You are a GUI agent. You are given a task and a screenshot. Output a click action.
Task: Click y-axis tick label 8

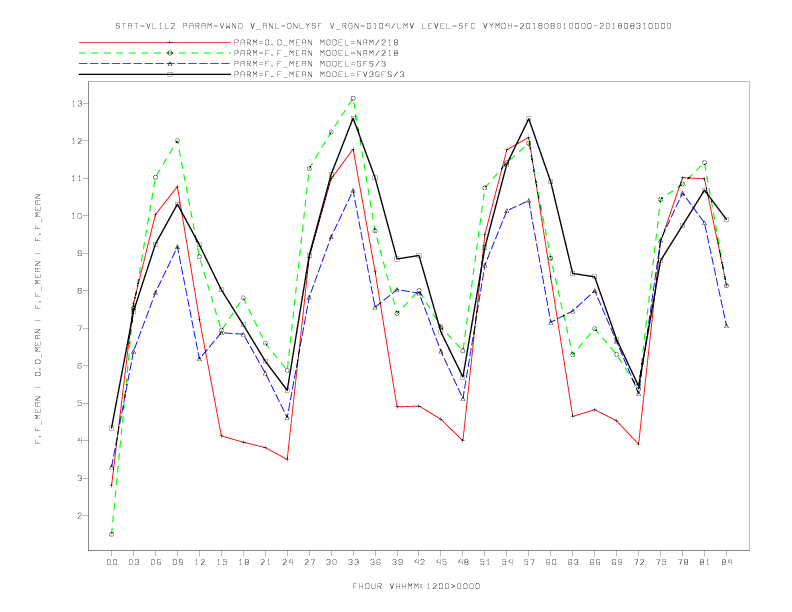[79, 291]
